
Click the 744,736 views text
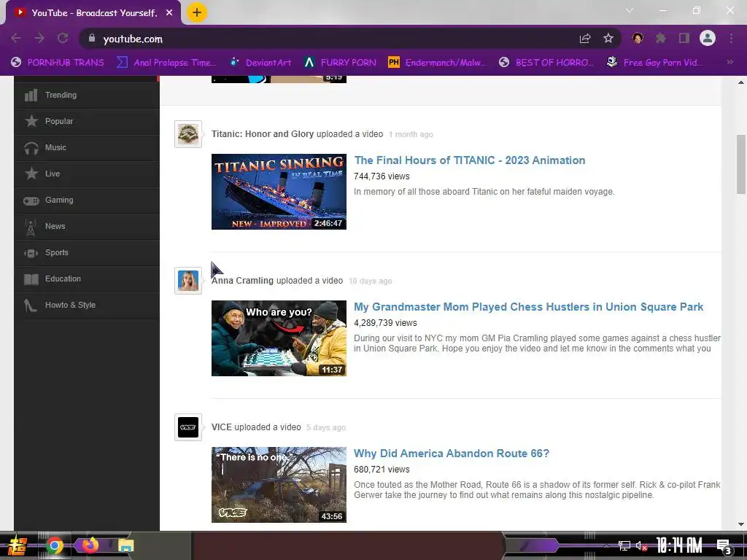[x=382, y=176]
